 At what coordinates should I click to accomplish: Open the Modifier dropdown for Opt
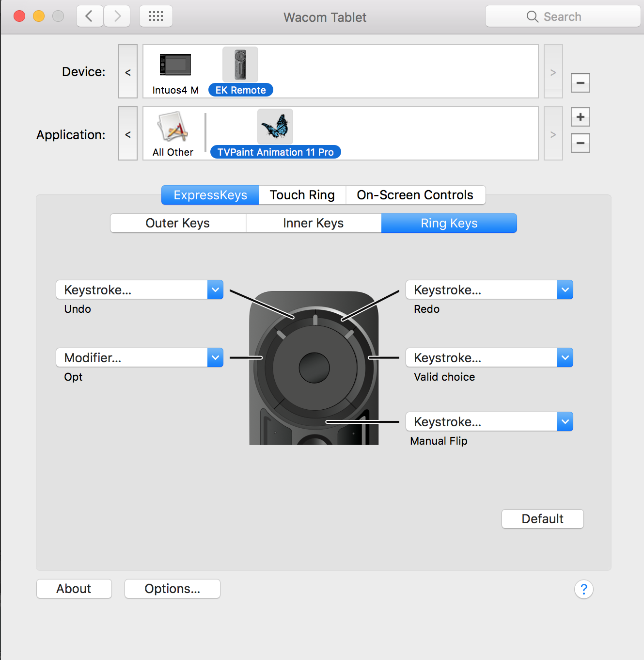click(140, 357)
